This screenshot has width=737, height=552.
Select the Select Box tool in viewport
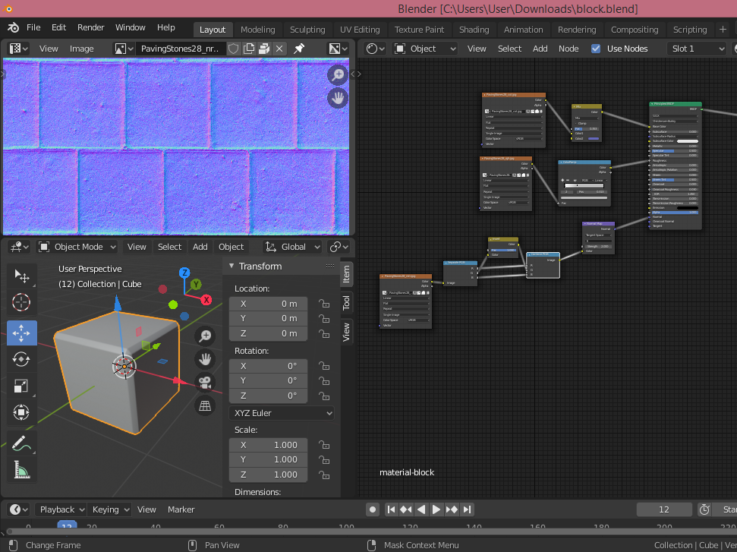[x=22, y=276]
